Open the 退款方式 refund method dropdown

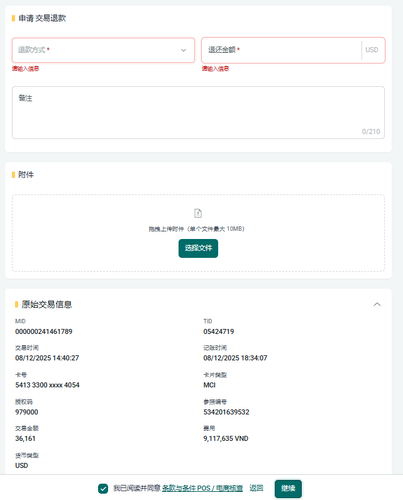coord(103,50)
